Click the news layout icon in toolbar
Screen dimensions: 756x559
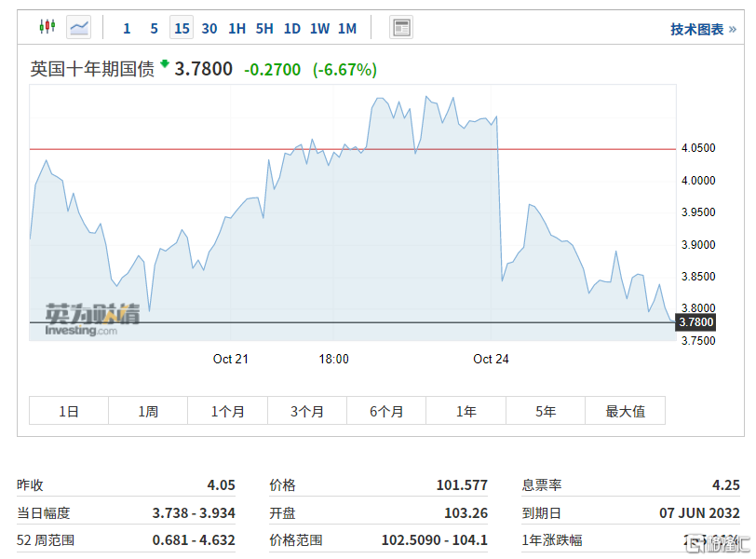401,28
